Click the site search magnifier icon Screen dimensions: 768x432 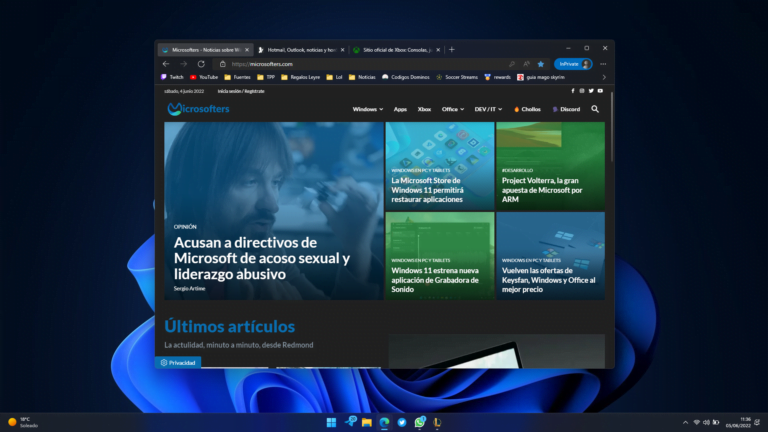[x=595, y=109]
